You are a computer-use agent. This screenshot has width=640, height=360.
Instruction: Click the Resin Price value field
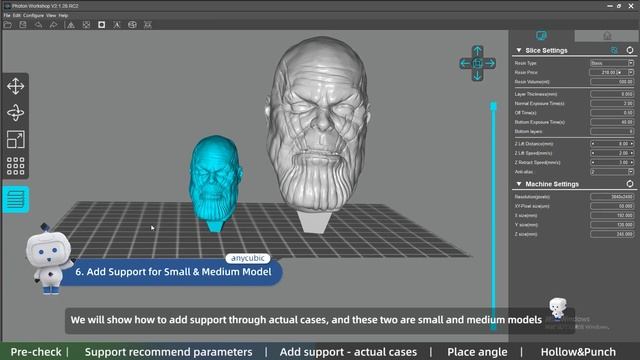tap(603, 72)
